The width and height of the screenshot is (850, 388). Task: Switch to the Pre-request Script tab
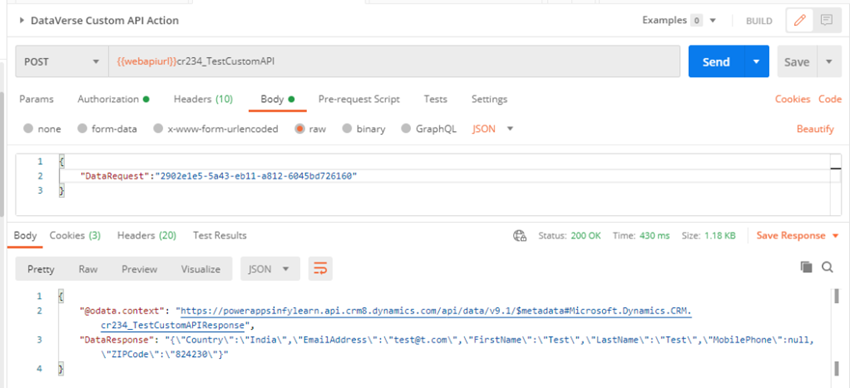tap(359, 99)
